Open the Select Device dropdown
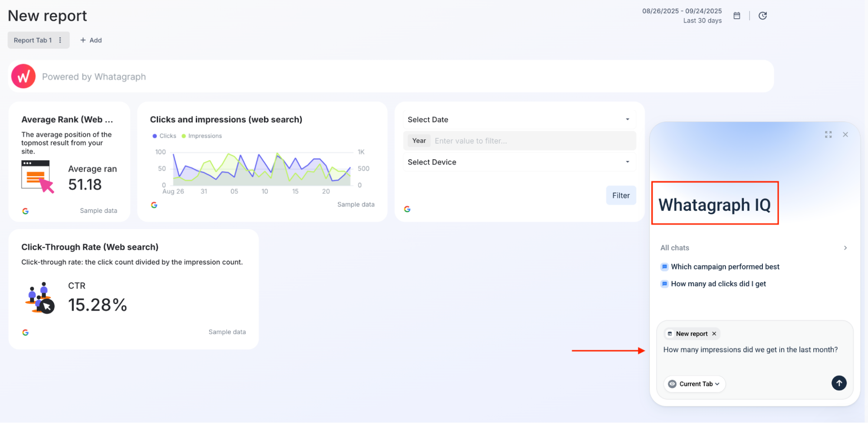This screenshot has height=423, width=868. coord(519,162)
